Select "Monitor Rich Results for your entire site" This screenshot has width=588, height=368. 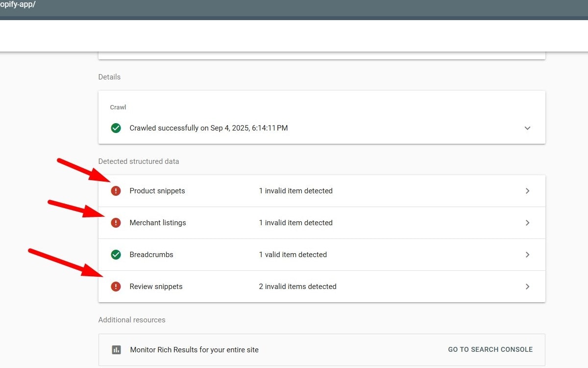pos(194,350)
